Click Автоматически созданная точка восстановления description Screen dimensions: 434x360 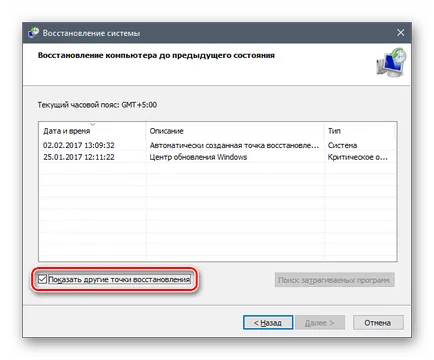(234, 145)
